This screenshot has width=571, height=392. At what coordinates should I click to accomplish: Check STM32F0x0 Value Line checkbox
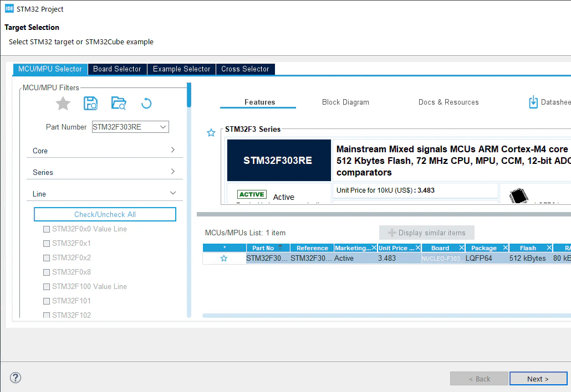click(47, 229)
